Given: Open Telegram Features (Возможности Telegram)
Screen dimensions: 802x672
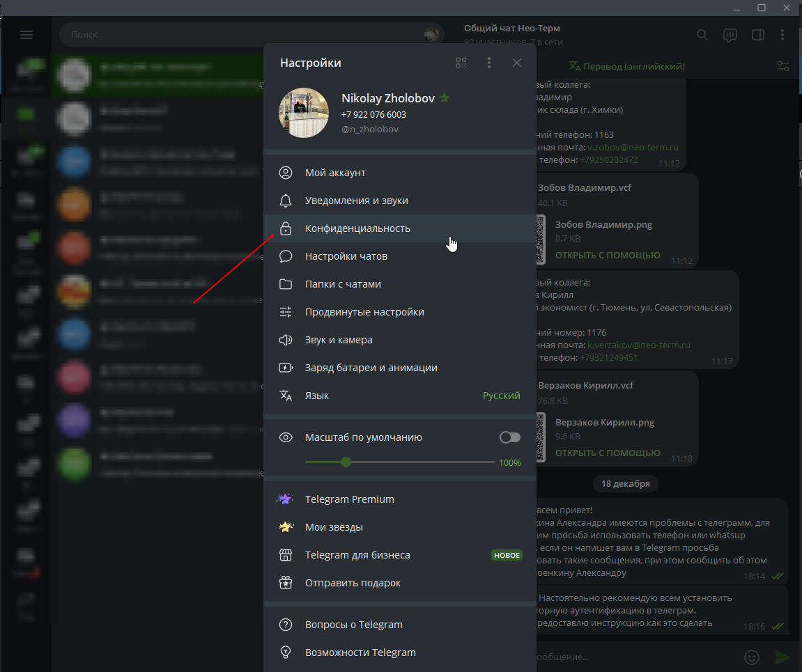Looking at the screenshot, I should tap(400, 653).
